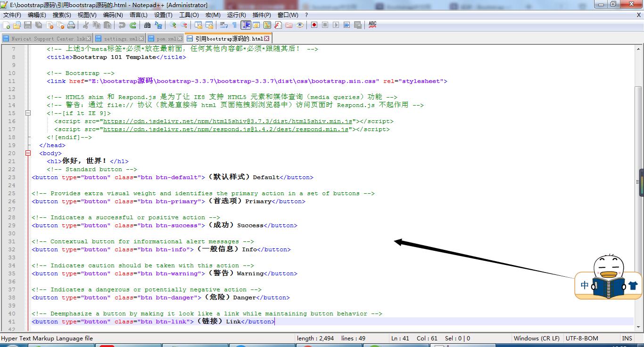The width and height of the screenshot is (644, 347).
Task: Open Folder as Workspace toolbar icon
Action: (289, 25)
